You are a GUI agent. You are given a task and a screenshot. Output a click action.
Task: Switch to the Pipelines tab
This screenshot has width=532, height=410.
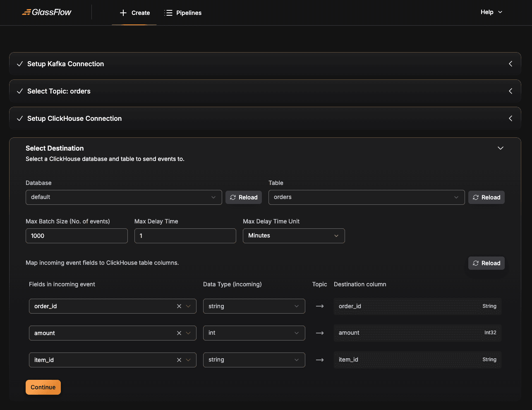tap(183, 13)
